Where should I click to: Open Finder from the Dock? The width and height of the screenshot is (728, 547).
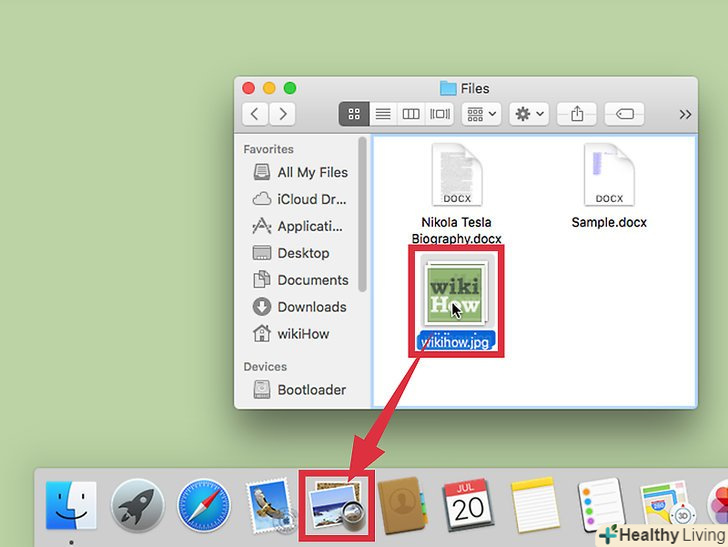click(71, 505)
